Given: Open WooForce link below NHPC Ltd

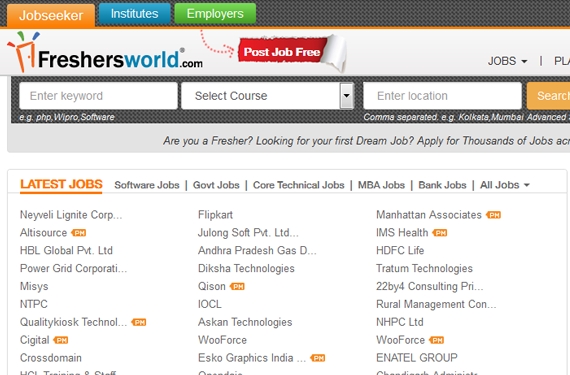Looking at the screenshot, I should 400,340.
